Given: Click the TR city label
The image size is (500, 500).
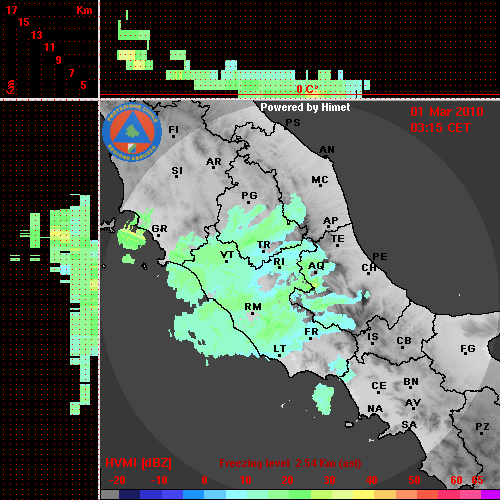Looking at the screenshot, I should click(x=264, y=245).
